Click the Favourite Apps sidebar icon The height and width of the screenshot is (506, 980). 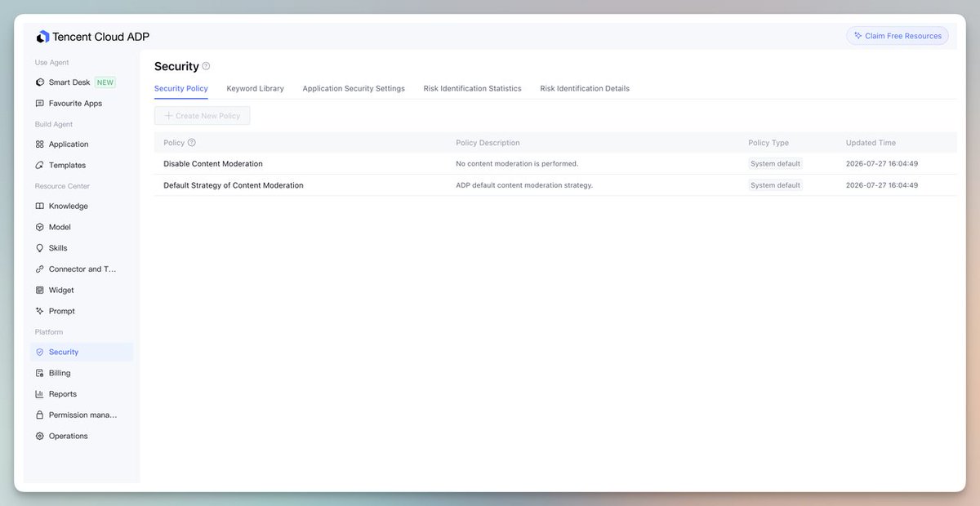click(x=40, y=104)
